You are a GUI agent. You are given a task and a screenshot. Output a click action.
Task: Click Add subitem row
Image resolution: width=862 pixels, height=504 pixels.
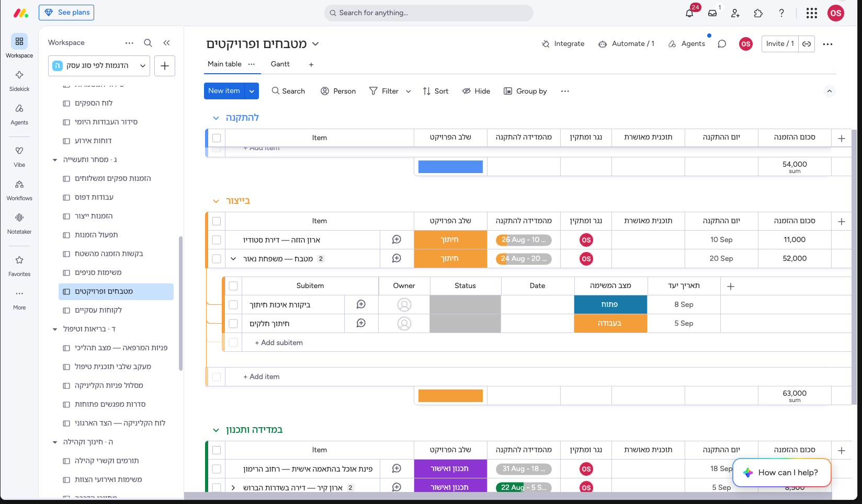coord(279,343)
